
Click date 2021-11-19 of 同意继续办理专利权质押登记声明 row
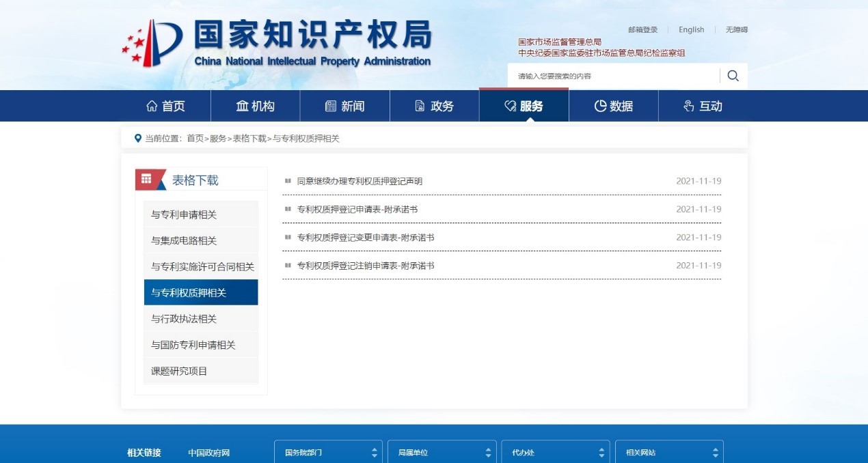coord(699,181)
